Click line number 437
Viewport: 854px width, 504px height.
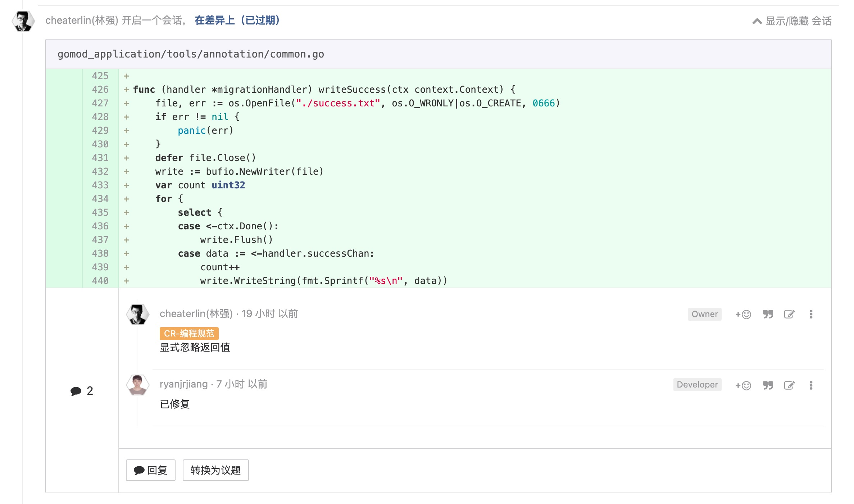click(x=100, y=240)
